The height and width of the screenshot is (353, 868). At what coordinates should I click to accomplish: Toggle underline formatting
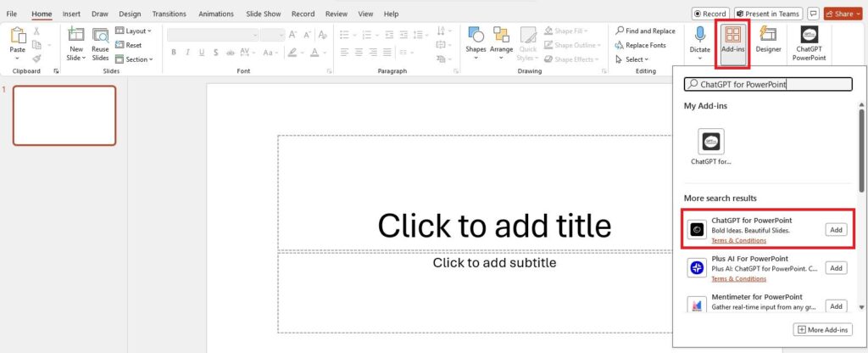pyautogui.click(x=202, y=53)
